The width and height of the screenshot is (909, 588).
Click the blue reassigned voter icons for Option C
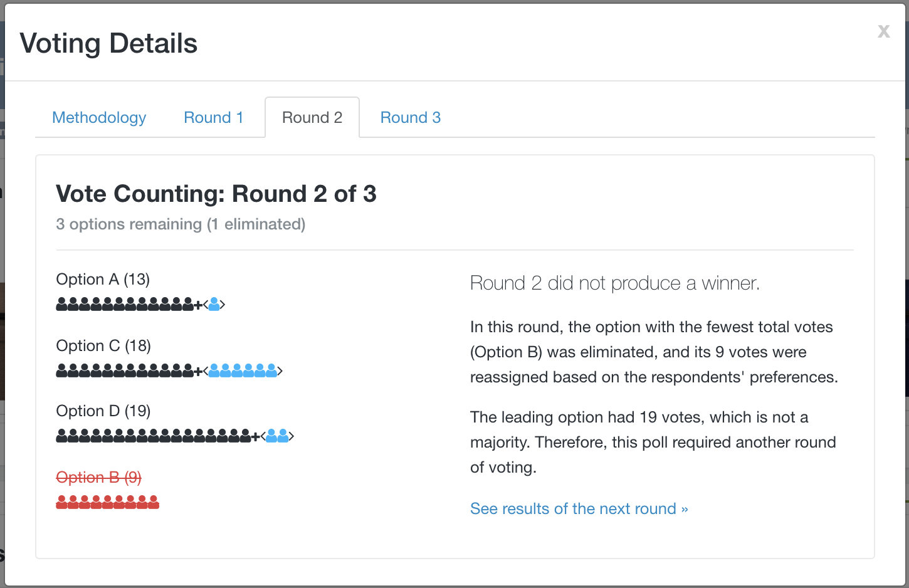[x=243, y=370]
